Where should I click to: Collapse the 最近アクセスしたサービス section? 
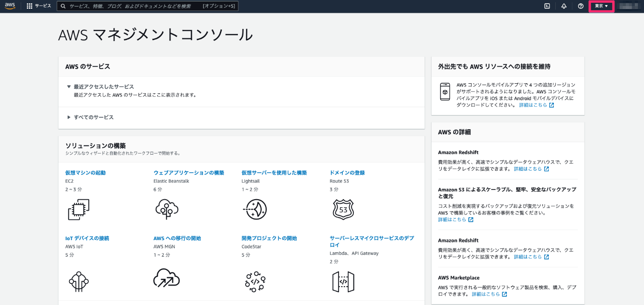(100, 86)
